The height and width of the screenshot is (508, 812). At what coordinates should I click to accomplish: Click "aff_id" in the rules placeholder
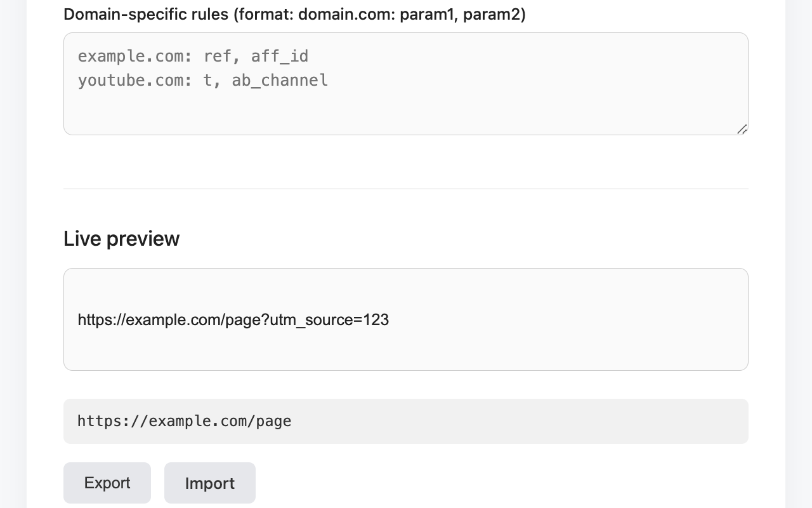coord(280,56)
